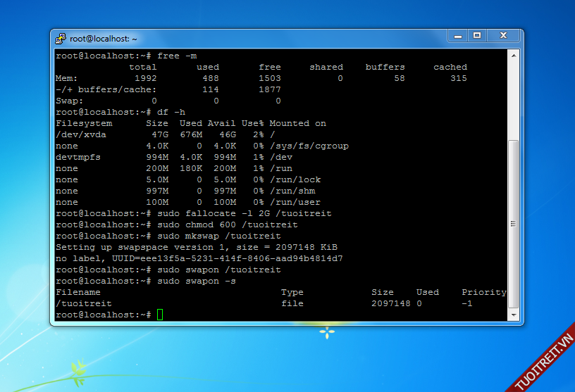Click the 'sudo swapon -s' command text
This screenshot has width=575, height=392.
[196, 281]
